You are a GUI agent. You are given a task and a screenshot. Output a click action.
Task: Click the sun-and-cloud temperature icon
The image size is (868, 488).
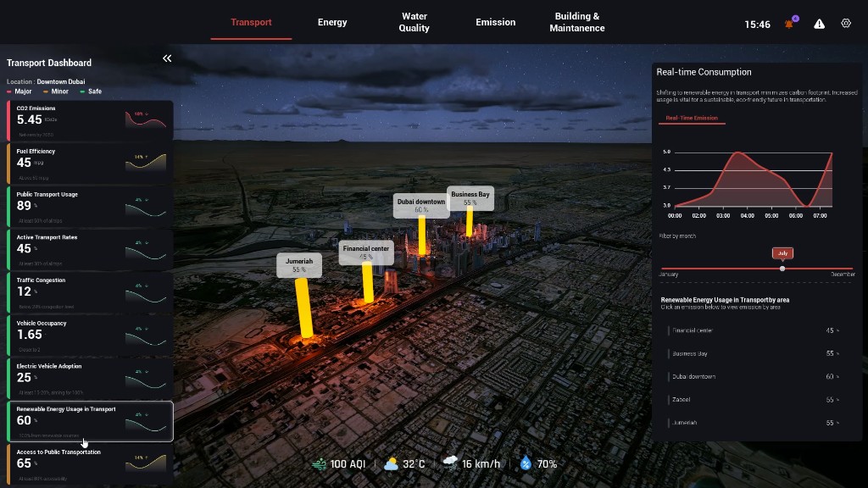point(391,463)
